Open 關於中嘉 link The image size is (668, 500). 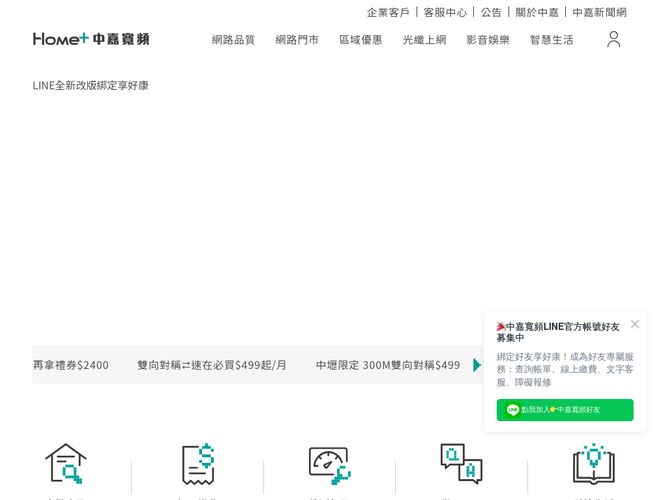point(537,12)
